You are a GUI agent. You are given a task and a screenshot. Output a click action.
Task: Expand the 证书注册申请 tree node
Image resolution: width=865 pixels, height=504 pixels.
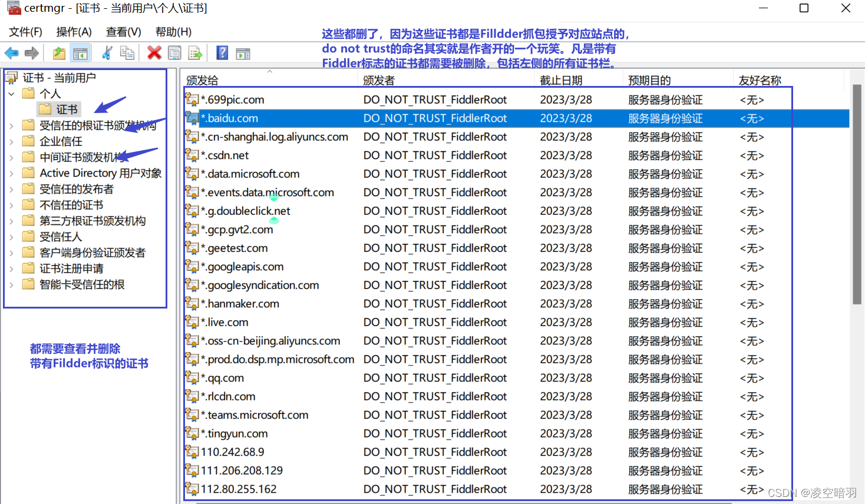pos(11,268)
